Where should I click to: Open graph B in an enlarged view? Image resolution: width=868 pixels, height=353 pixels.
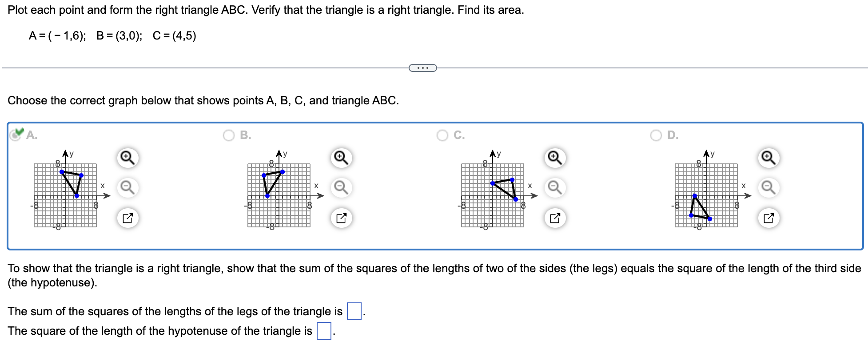[341, 218]
